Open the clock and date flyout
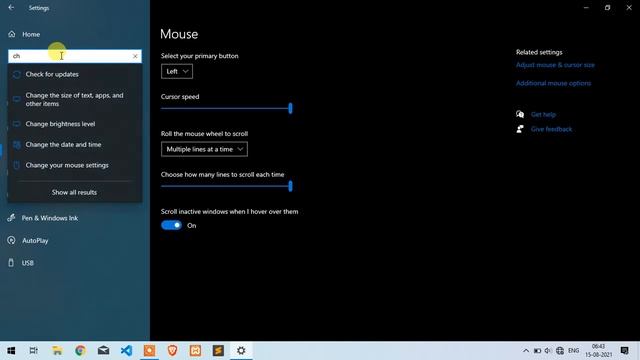This screenshot has width=640, height=360. point(598,351)
